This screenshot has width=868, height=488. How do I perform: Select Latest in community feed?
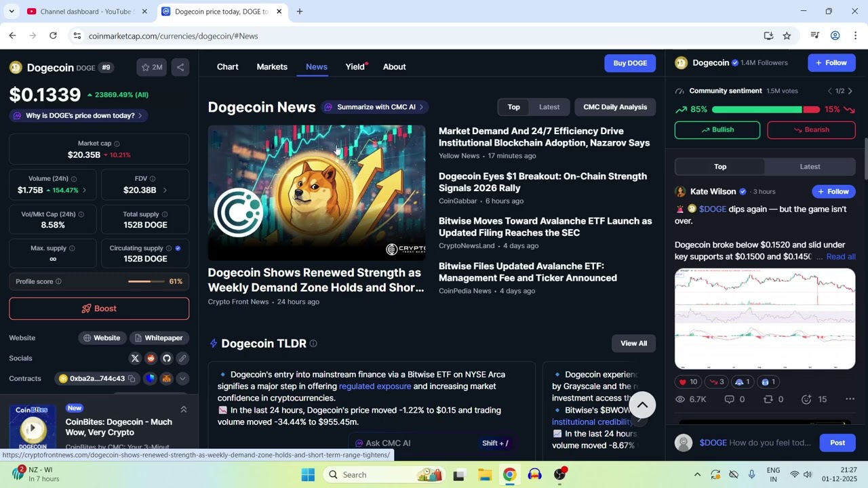click(x=810, y=167)
